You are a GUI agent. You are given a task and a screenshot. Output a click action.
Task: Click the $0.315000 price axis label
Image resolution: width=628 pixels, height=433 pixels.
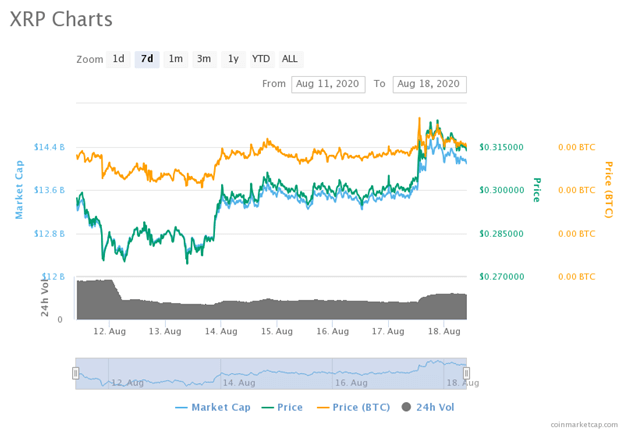tap(501, 147)
